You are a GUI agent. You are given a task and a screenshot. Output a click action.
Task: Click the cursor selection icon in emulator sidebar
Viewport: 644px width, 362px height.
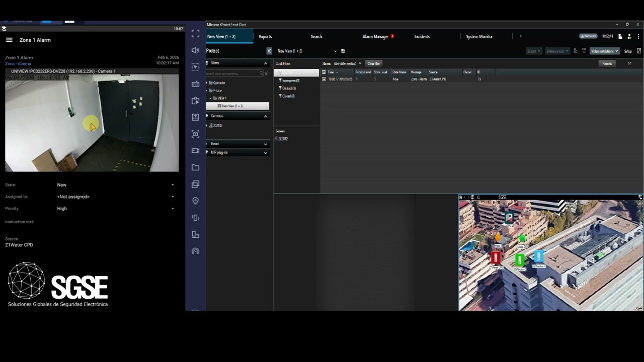click(196, 67)
